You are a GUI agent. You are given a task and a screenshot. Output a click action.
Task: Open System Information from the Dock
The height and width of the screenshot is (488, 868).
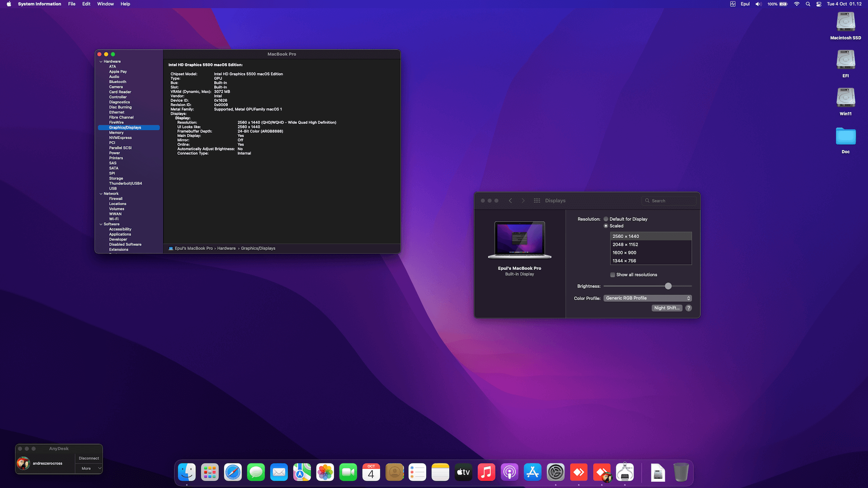click(625, 472)
